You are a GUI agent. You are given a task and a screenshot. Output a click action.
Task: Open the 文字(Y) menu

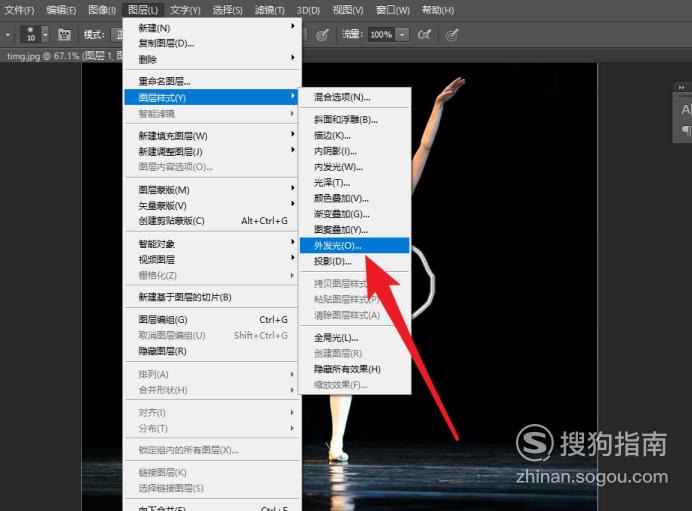pos(185,10)
